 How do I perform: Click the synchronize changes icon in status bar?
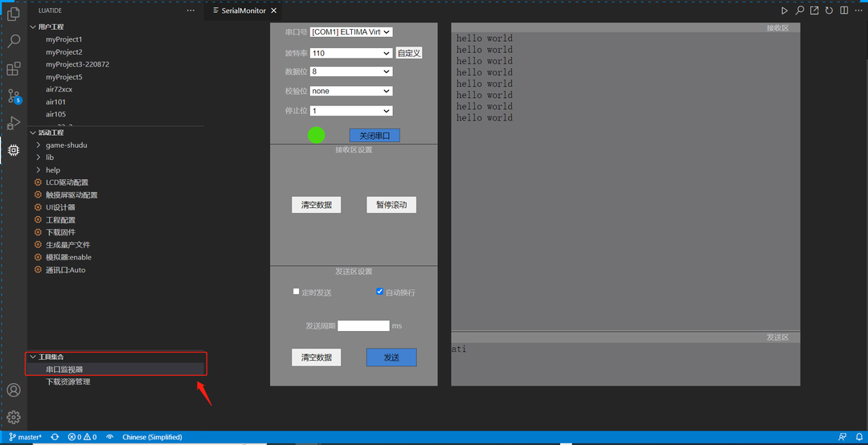coord(55,437)
